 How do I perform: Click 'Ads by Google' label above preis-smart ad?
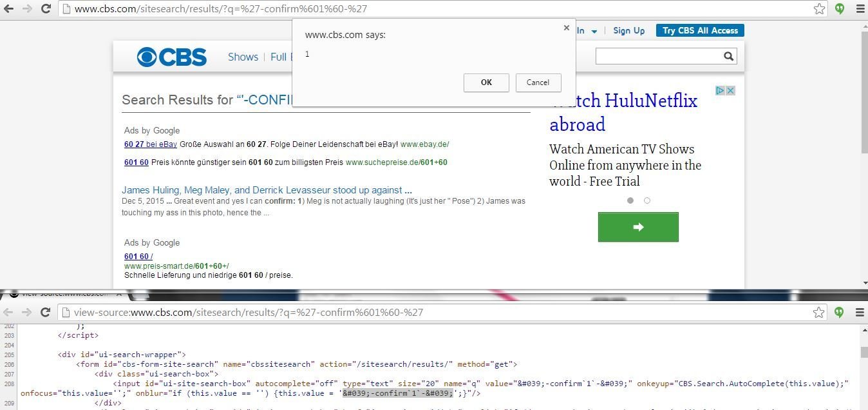point(152,242)
